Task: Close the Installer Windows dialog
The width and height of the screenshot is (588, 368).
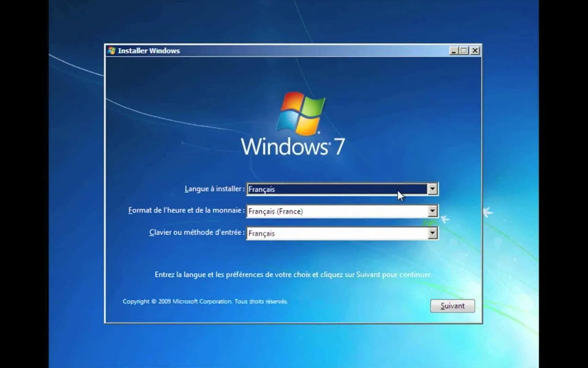Action: pyautogui.click(x=475, y=51)
